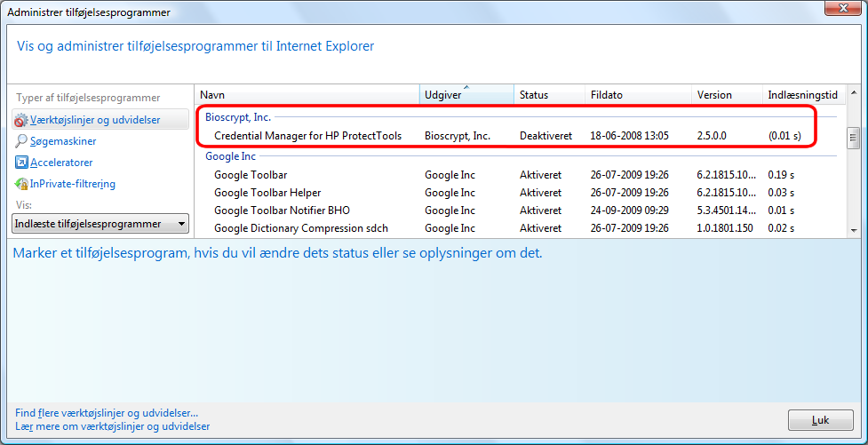This screenshot has width=868, height=445.
Task: Collapse the Bioscrypt, Inc. group header
Action: 238,117
